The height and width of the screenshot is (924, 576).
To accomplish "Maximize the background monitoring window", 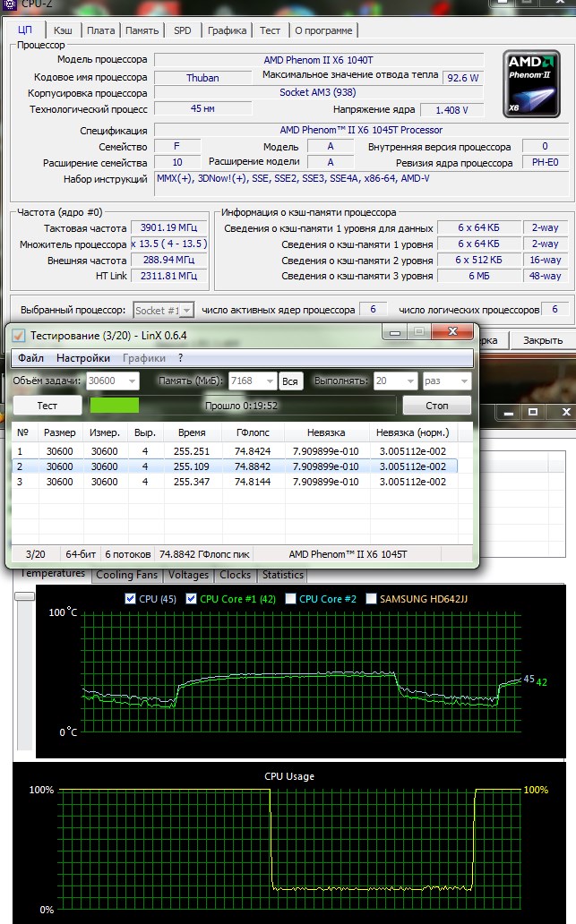I will coord(533,412).
